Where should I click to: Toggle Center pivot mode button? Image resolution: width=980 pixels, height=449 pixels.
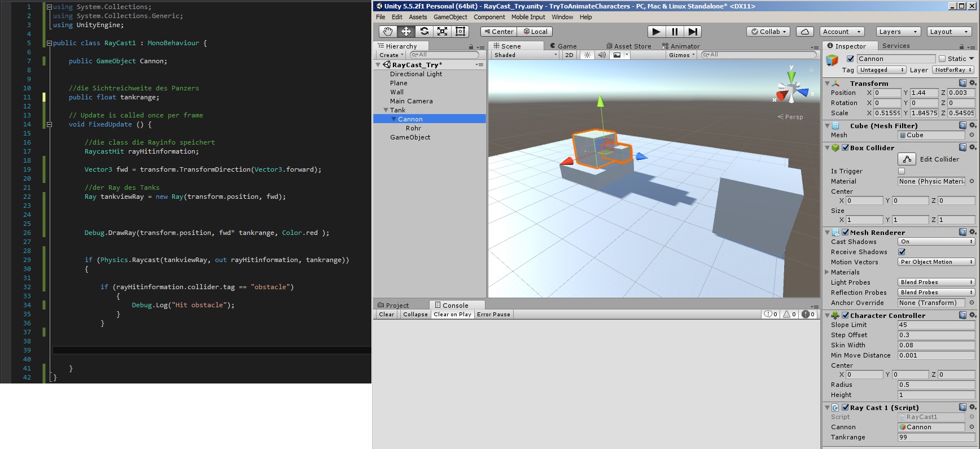pos(498,32)
